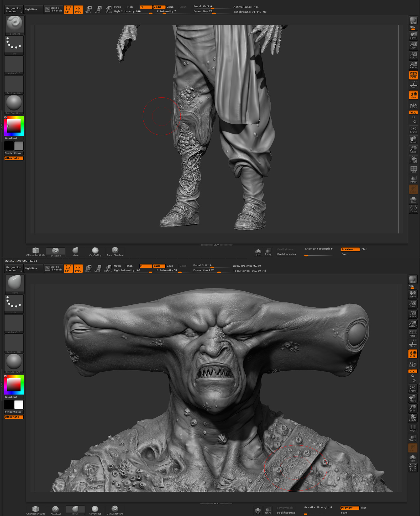Click top toolbar Scale icon in top window
Screen dimensions: 420x516
(x=98, y=9)
